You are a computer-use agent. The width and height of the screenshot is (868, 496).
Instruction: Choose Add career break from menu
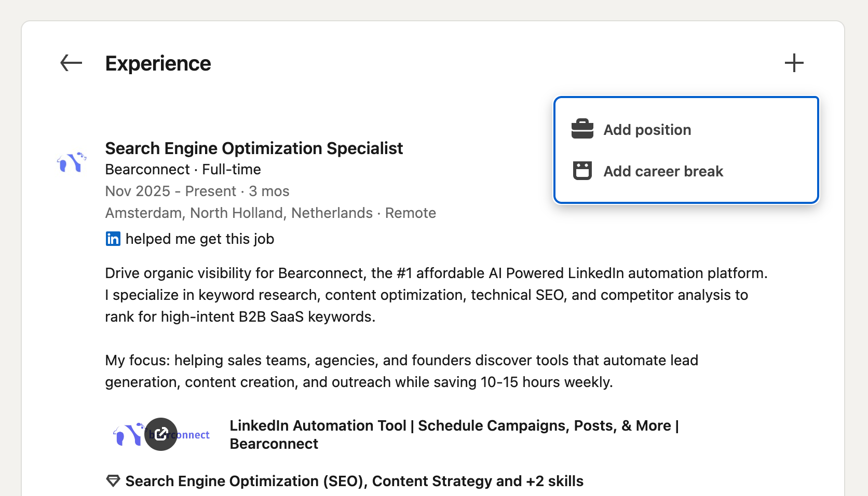663,171
